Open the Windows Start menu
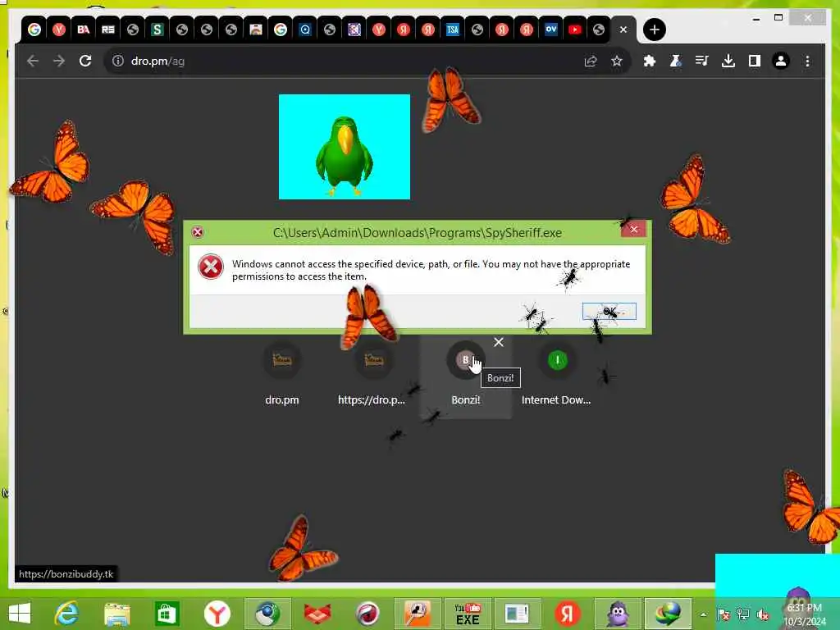The height and width of the screenshot is (630, 840). coord(20,614)
